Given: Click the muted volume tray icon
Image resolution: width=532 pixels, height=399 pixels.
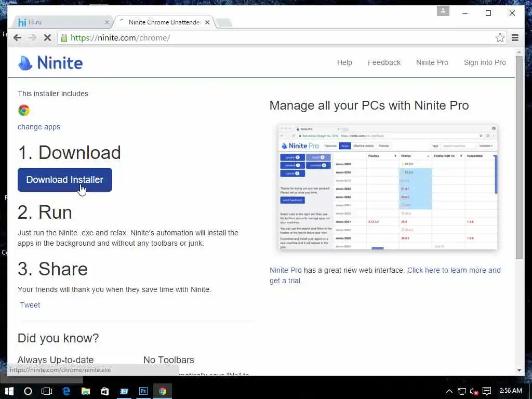Looking at the screenshot, I should pyautogui.click(x=474, y=392).
